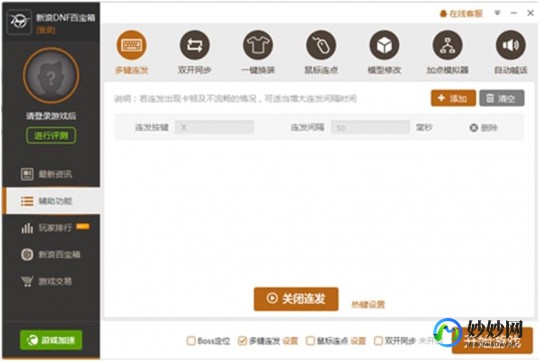Minimize the toolbox window
Image resolution: width=540 pixels, height=361 pixels.
click(x=514, y=13)
